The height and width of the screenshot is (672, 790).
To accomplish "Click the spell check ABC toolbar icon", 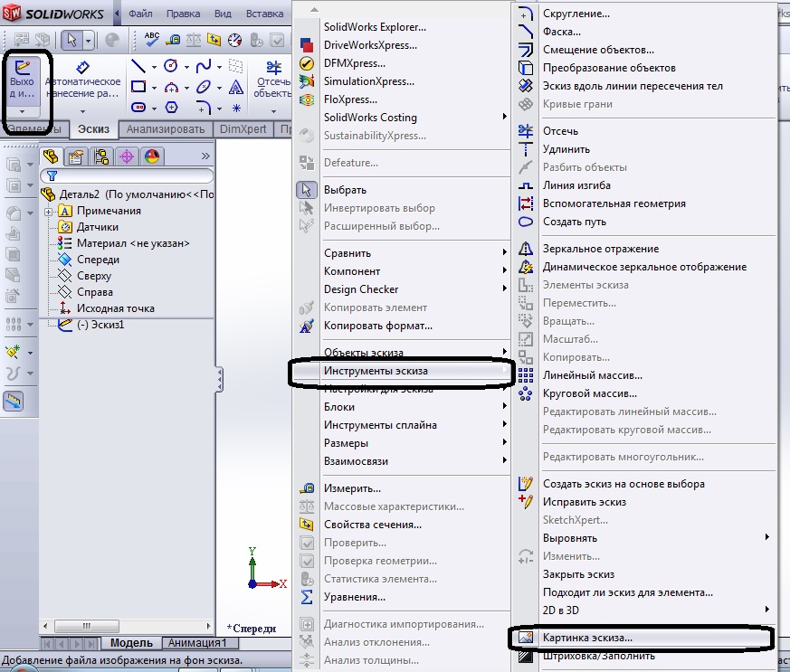I will (x=152, y=39).
